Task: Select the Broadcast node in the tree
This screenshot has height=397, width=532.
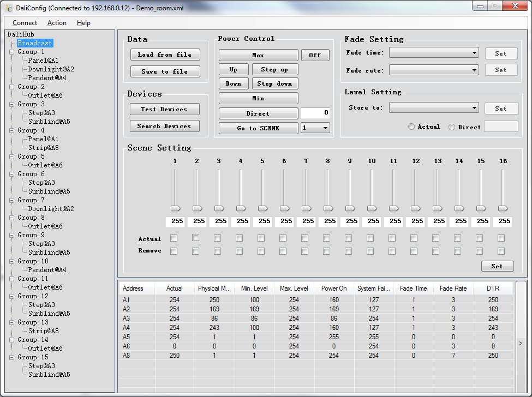Action: [34, 43]
